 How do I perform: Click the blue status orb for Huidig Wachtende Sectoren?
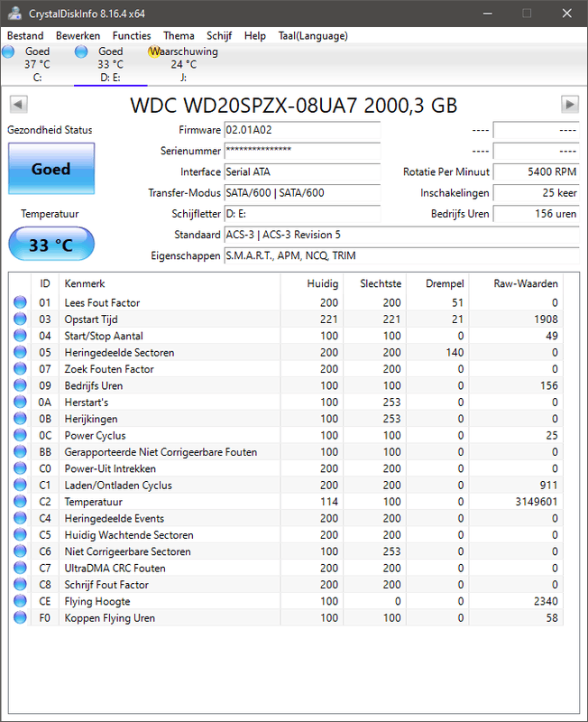20,534
